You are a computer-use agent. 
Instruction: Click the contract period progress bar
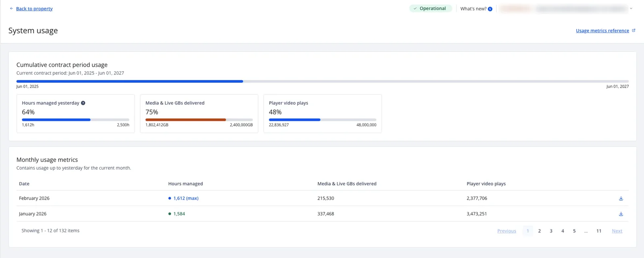point(322,81)
